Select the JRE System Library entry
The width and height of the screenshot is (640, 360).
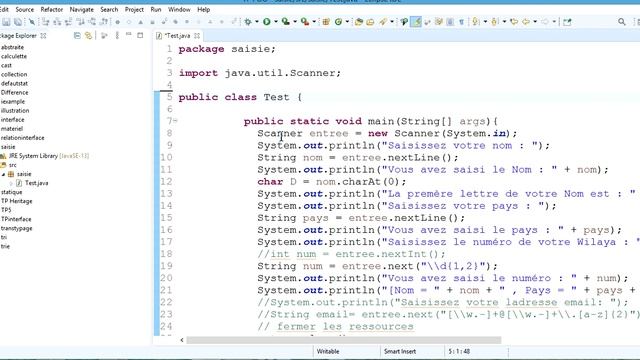[49, 156]
